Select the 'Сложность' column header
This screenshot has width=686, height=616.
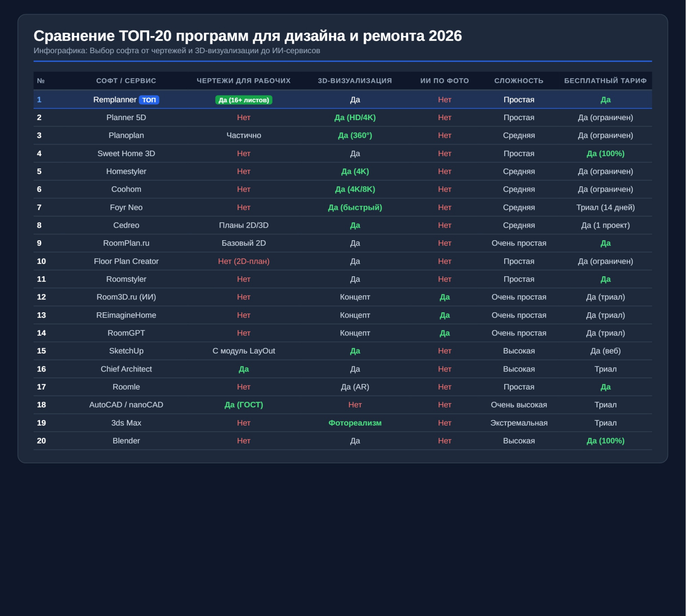point(519,81)
